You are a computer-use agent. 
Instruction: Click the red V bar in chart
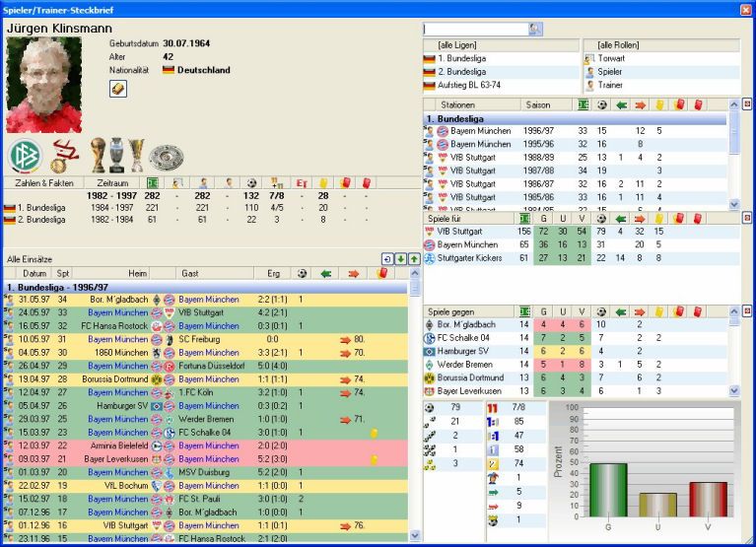click(x=708, y=500)
